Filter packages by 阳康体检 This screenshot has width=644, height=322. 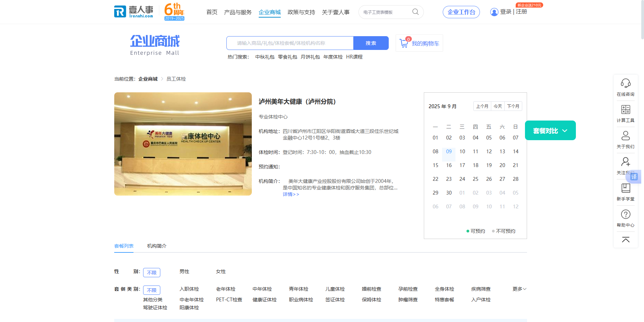189,308
